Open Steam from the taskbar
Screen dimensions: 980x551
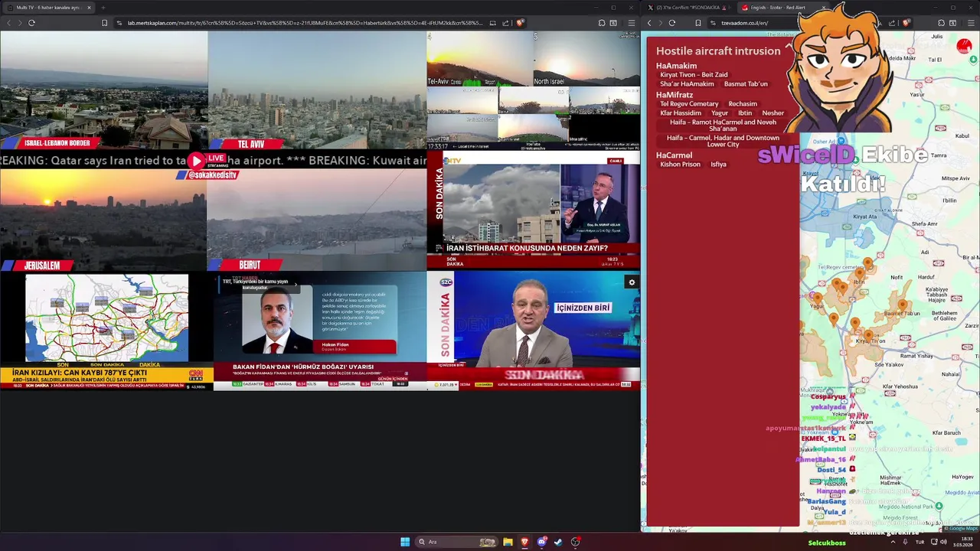[x=558, y=542]
